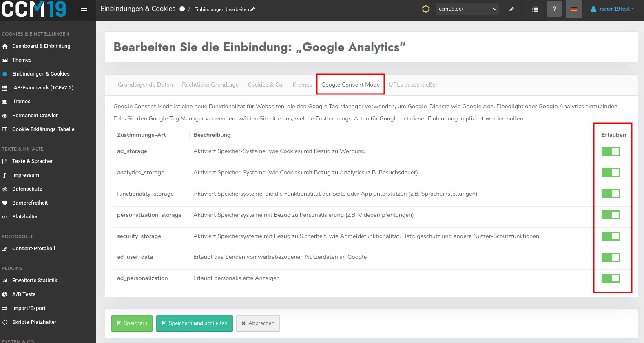644x343 pixels.
Task: Expand the rsccm19test user menu
Action: 613,9
